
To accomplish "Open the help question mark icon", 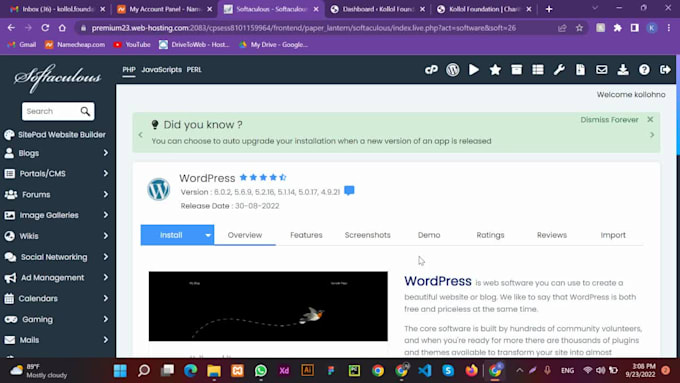I will 644,70.
